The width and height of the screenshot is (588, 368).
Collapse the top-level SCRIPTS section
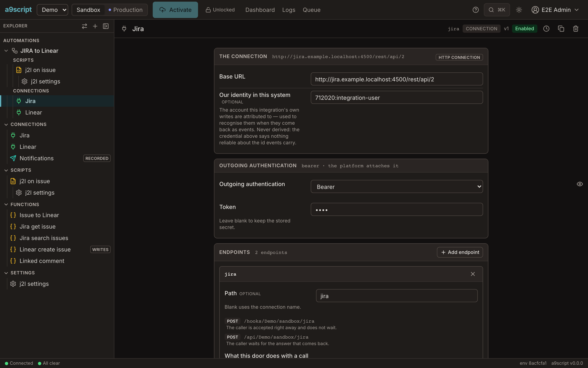pyautogui.click(x=6, y=170)
